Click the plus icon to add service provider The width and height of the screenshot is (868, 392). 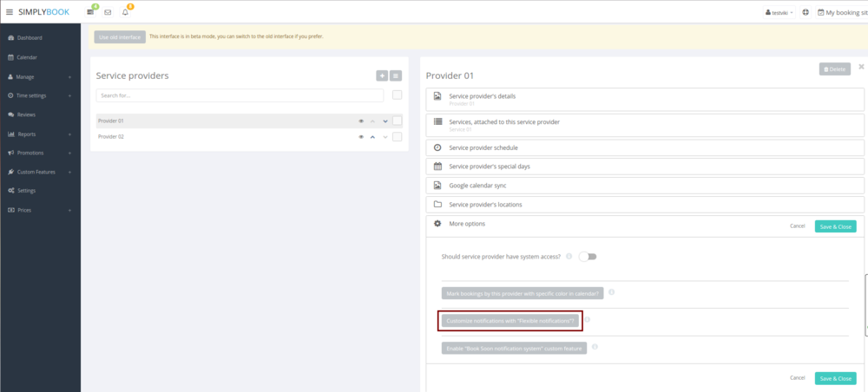pyautogui.click(x=382, y=76)
